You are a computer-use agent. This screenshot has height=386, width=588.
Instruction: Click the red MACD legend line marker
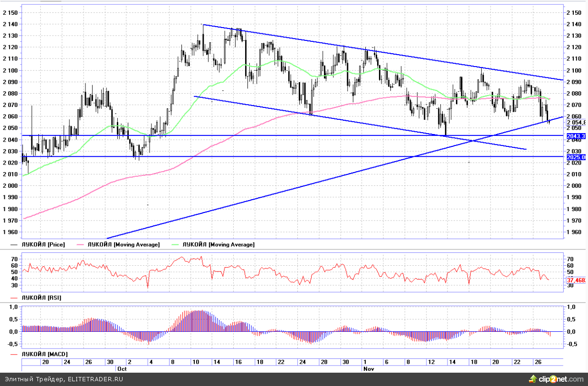pos(15,354)
